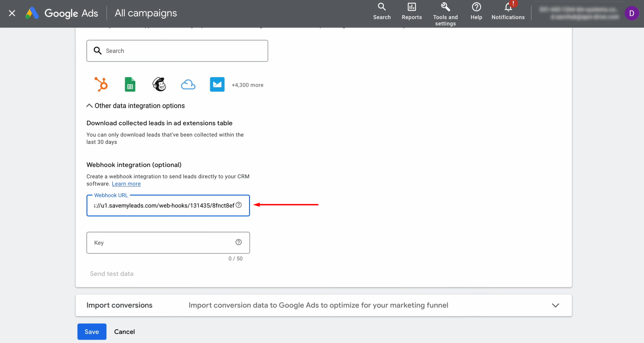Click the Webhook URL help icon
644x343 pixels.
(238, 205)
